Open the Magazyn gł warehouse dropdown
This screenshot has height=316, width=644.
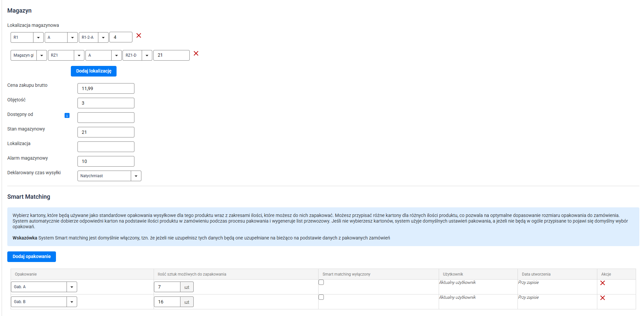click(x=28, y=55)
